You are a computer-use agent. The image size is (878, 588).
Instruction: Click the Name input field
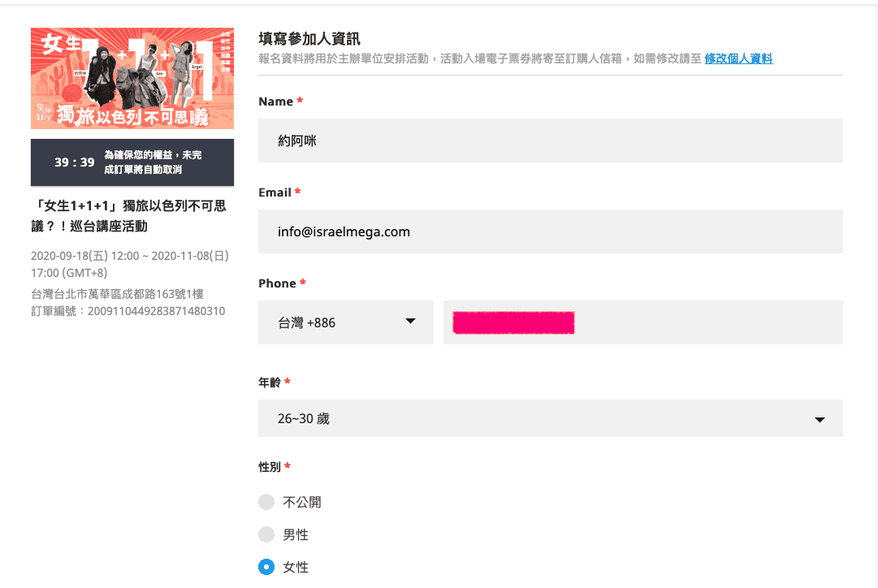(x=551, y=141)
